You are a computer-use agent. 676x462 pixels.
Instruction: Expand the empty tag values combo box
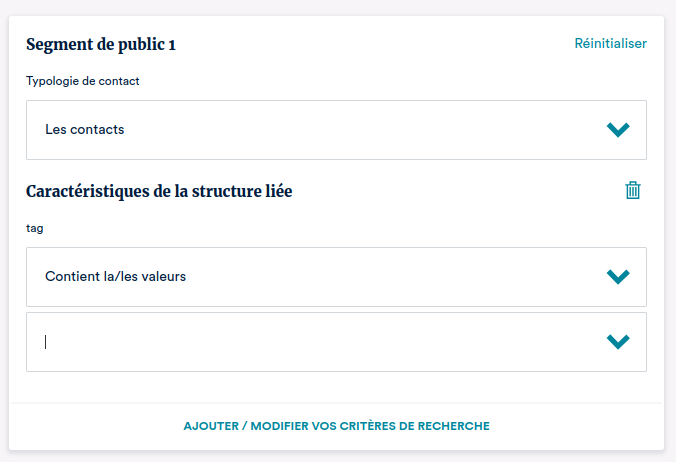336,342
